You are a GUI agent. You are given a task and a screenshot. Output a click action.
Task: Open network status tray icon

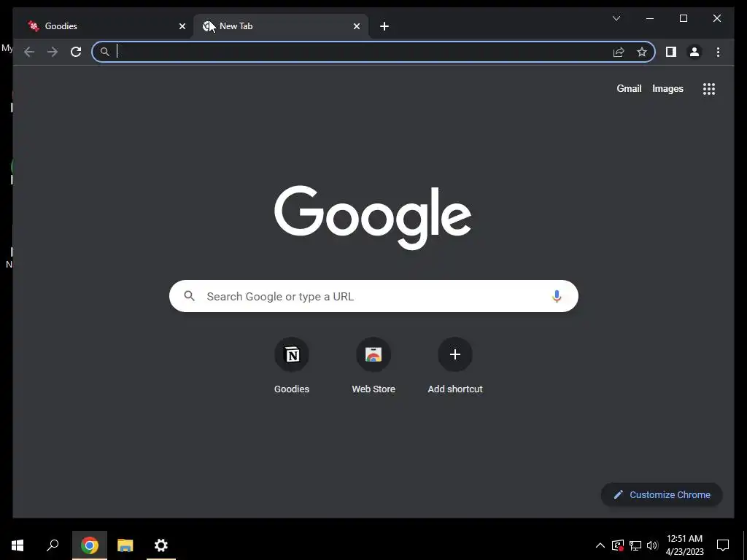pyautogui.click(x=635, y=545)
